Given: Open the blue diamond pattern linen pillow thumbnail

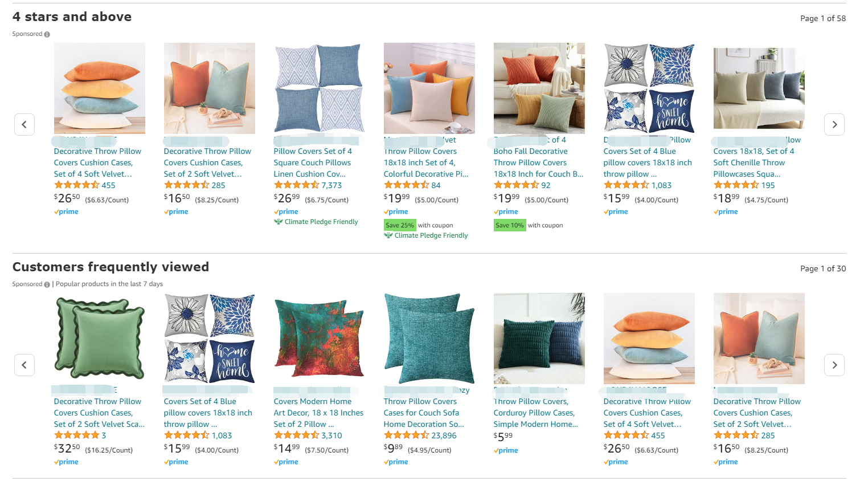Looking at the screenshot, I should (320, 88).
